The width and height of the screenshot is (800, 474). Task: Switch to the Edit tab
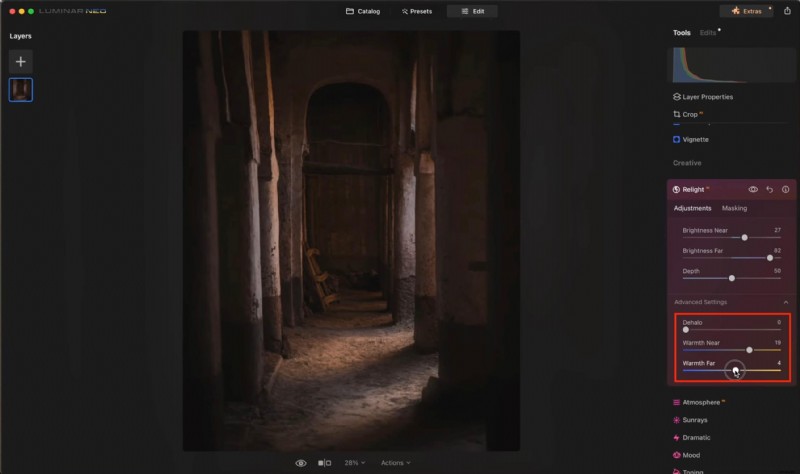tap(472, 11)
